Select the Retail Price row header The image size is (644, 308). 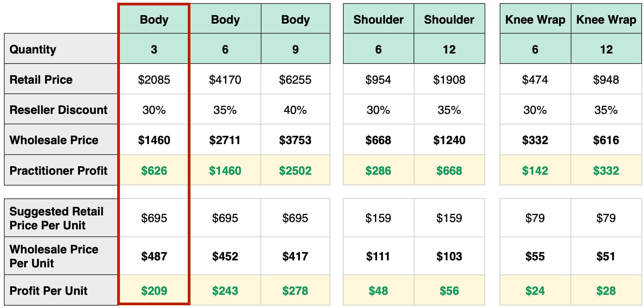coord(41,79)
